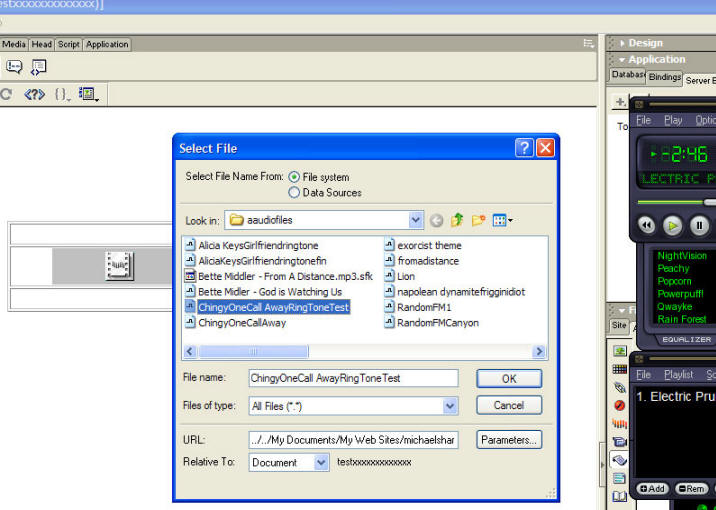
Task: Select the exorcist theme file
Action: pos(429,245)
